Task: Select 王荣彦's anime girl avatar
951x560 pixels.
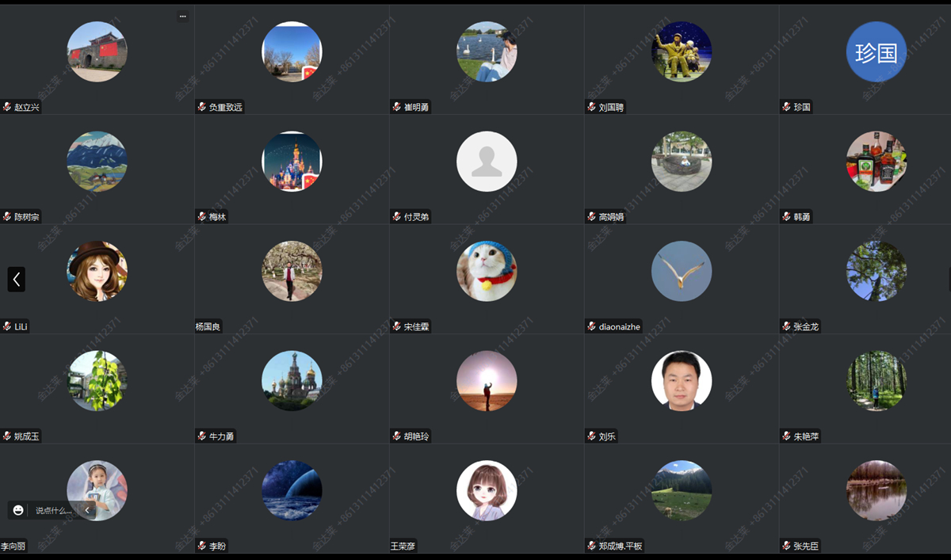Action: coord(487,490)
